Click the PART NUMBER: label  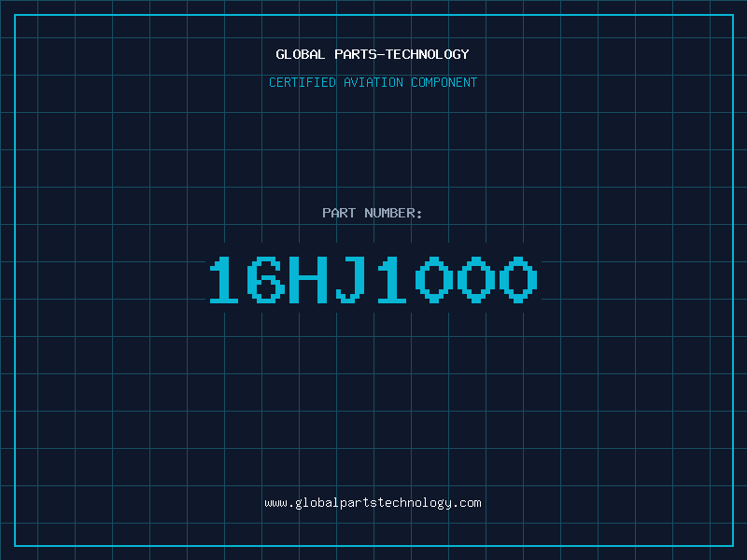coord(373,213)
